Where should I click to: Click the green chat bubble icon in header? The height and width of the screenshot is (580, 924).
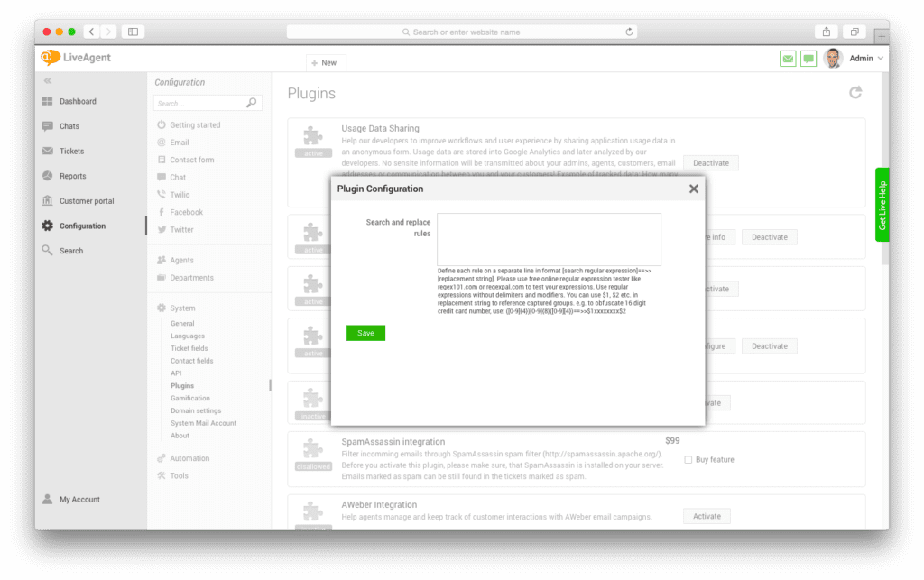click(808, 59)
